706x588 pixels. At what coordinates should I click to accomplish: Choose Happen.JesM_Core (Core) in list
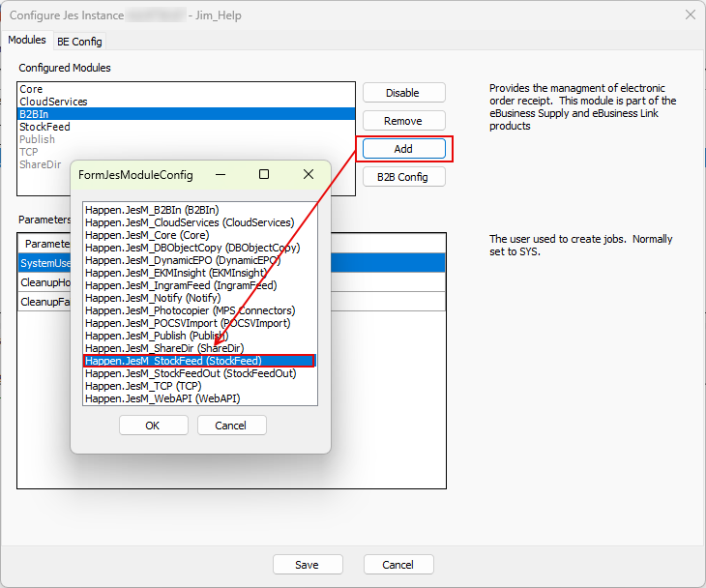click(200, 235)
